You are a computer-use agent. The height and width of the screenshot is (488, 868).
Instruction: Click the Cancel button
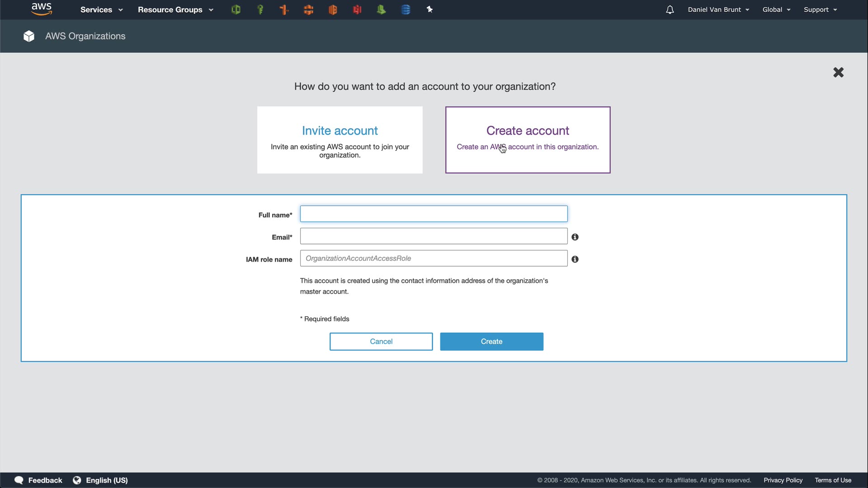(x=381, y=341)
